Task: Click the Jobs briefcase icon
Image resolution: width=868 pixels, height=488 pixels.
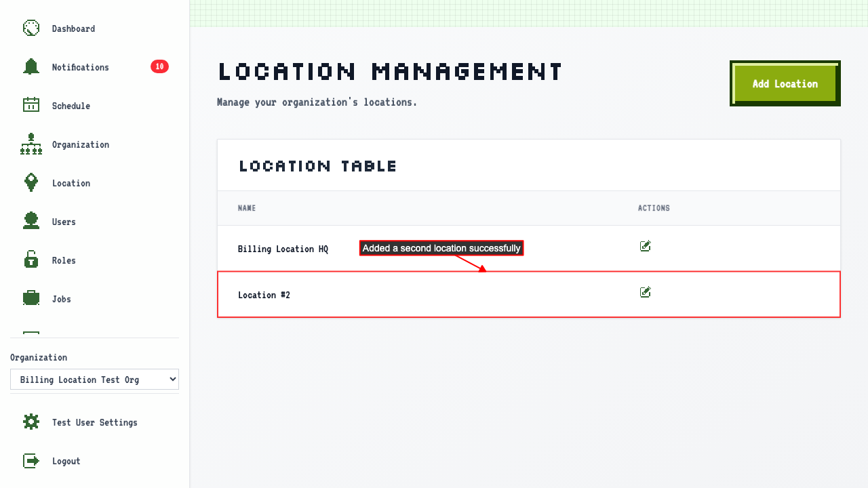Action: [x=31, y=298]
